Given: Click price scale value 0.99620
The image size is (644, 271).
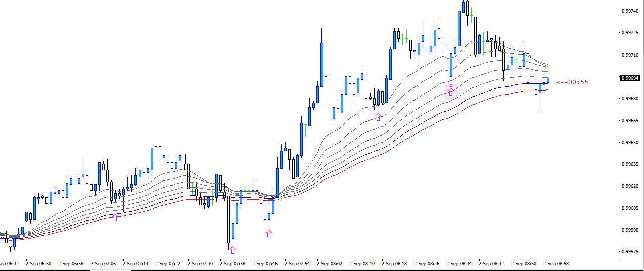Looking at the screenshot, I should tap(630, 186).
